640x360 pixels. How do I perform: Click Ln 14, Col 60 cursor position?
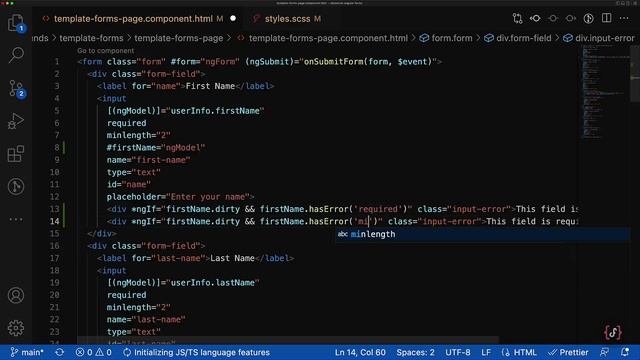(x=360, y=352)
